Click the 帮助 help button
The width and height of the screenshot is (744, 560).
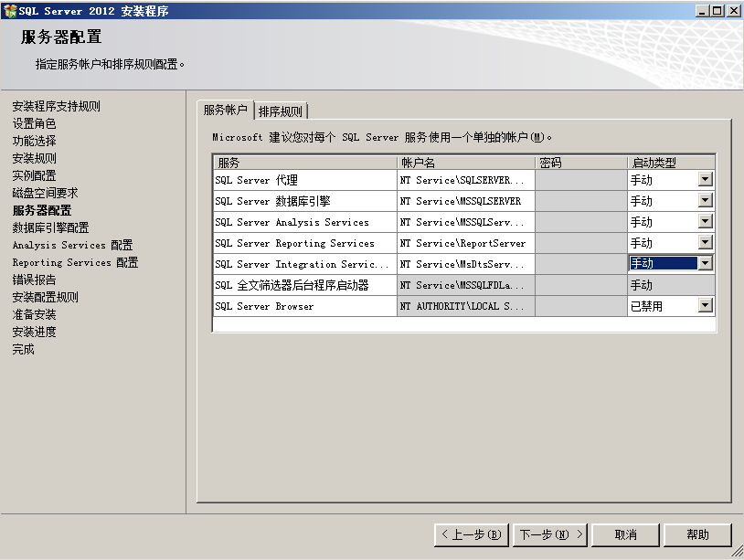[697, 534]
